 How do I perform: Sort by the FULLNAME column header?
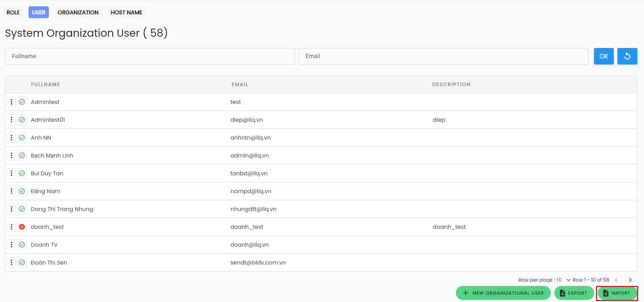tap(46, 84)
